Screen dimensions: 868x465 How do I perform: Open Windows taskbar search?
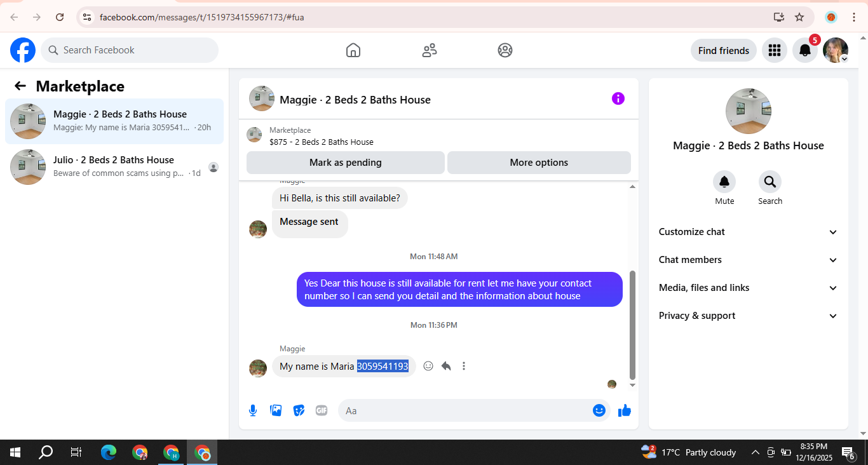[x=46, y=452]
